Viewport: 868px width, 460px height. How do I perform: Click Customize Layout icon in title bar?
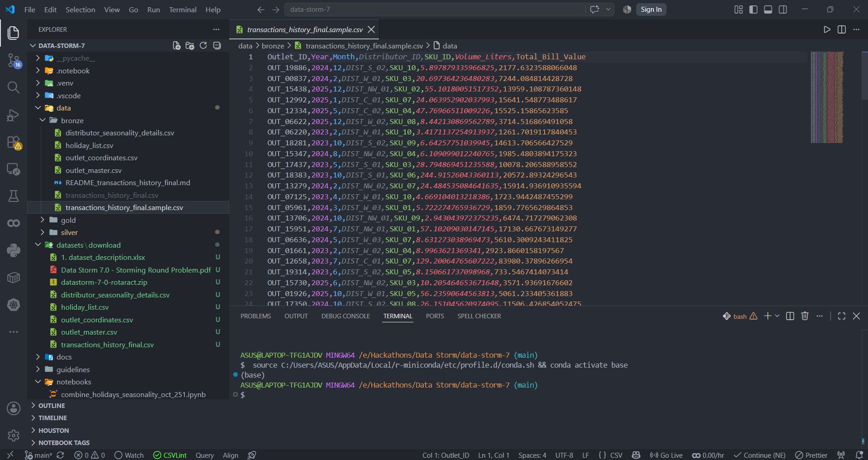pos(739,10)
